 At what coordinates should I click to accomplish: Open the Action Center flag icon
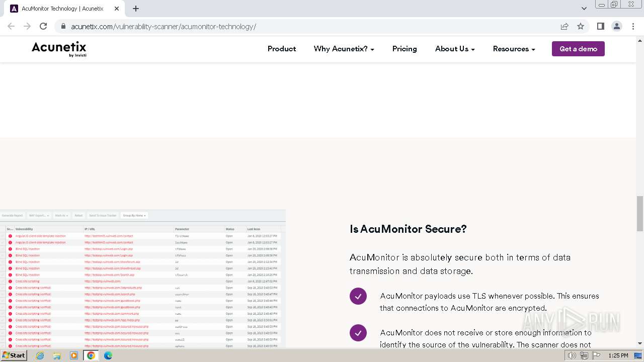click(x=596, y=355)
